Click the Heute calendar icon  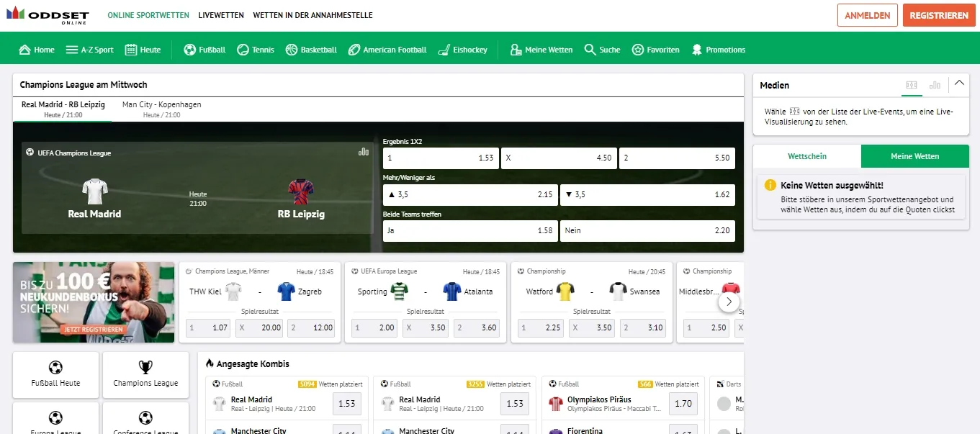click(x=131, y=50)
